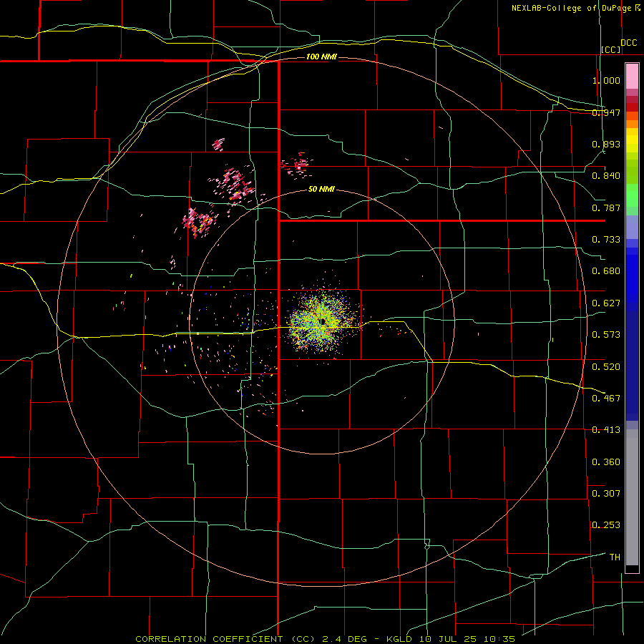Click the pink band of the color bar
This screenshot has width=644, height=644.
coord(632,77)
